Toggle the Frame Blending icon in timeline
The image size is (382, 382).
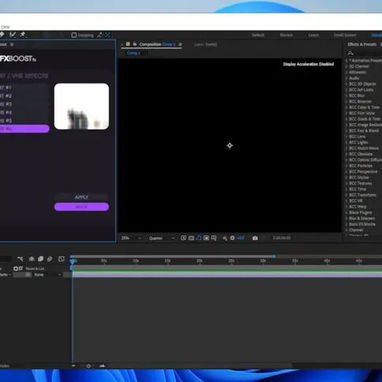pos(41,259)
